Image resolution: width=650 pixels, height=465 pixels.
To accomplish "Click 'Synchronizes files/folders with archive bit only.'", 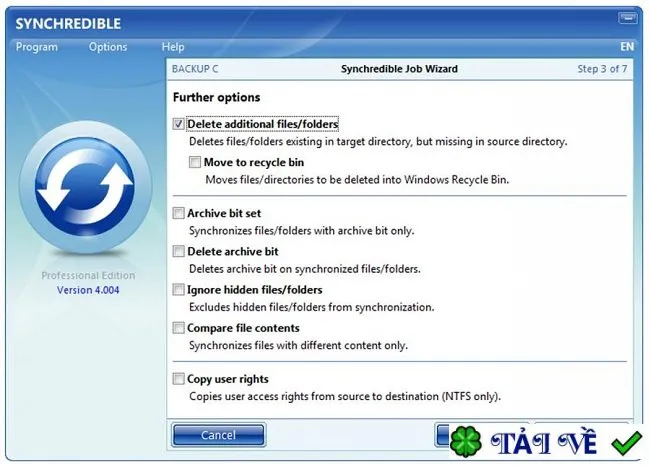I will point(301,231).
